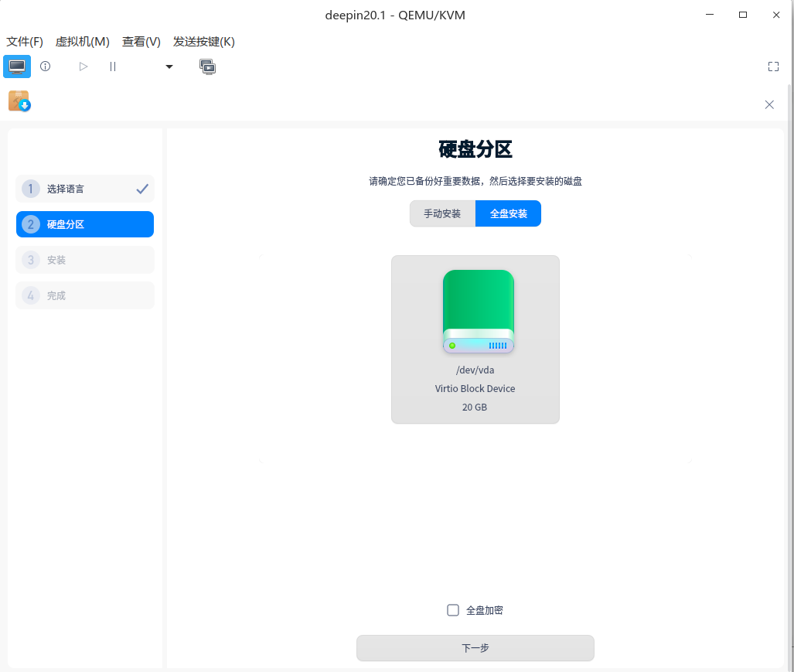Open the 发送按键(K) menu
794x672 pixels.
coord(204,42)
